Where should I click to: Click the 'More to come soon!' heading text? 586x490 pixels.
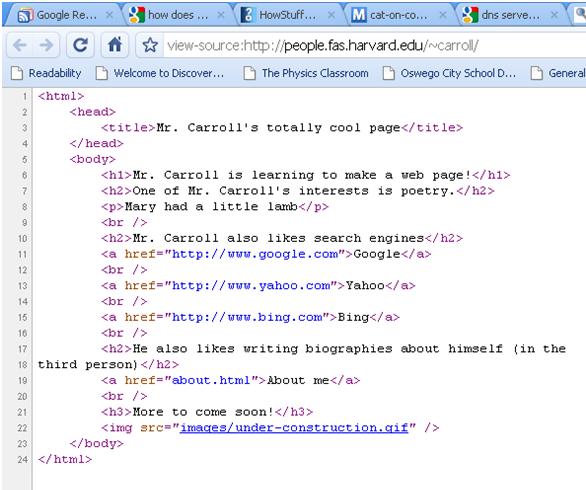[x=203, y=412]
